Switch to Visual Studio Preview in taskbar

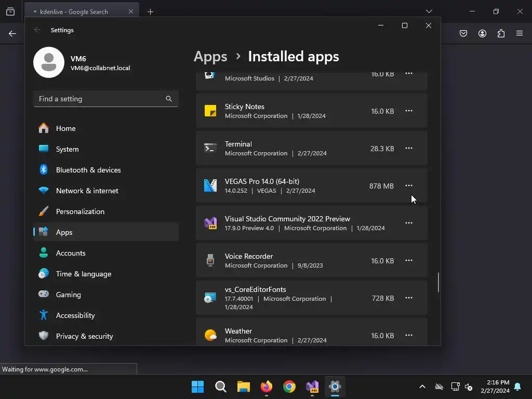tap(312, 387)
